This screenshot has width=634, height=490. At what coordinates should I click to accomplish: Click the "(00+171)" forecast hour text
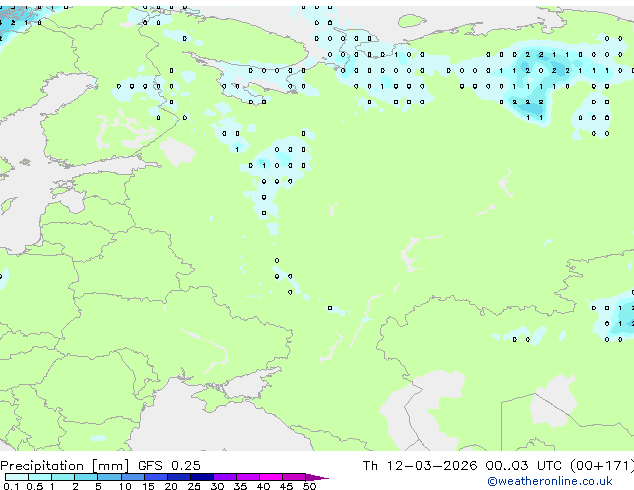pos(602,466)
